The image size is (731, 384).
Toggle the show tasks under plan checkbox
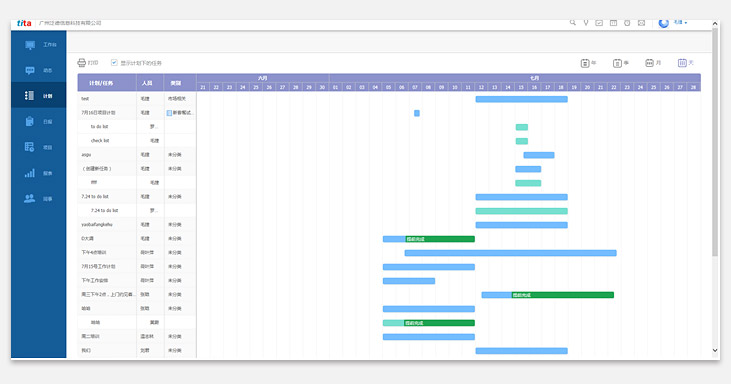pyautogui.click(x=114, y=62)
